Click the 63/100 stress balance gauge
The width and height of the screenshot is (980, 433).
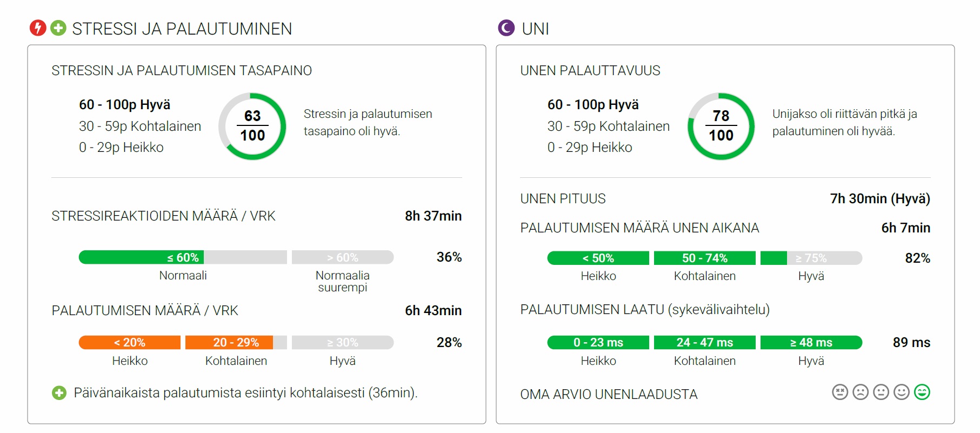click(252, 126)
